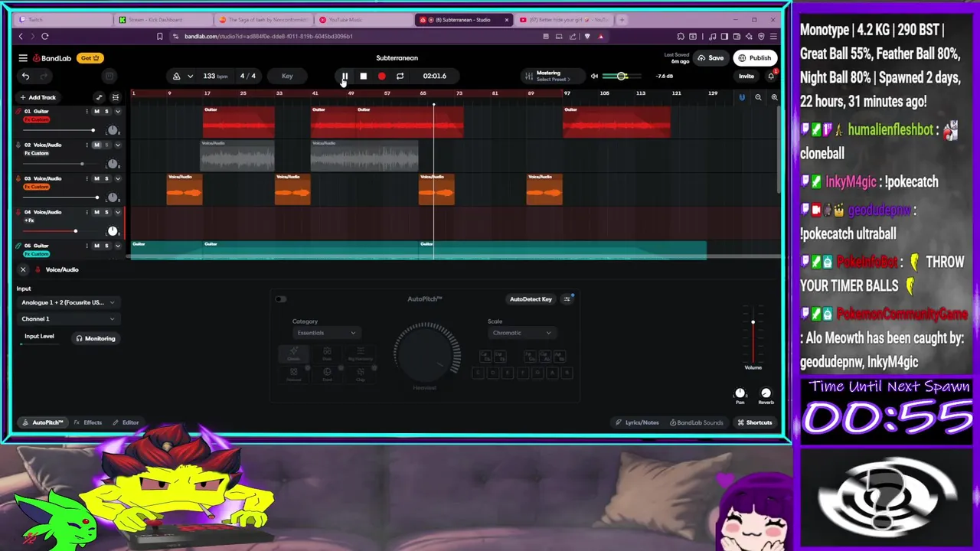980x551 pixels.
Task: Pause playback with the pause button
Action: (345, 76)
